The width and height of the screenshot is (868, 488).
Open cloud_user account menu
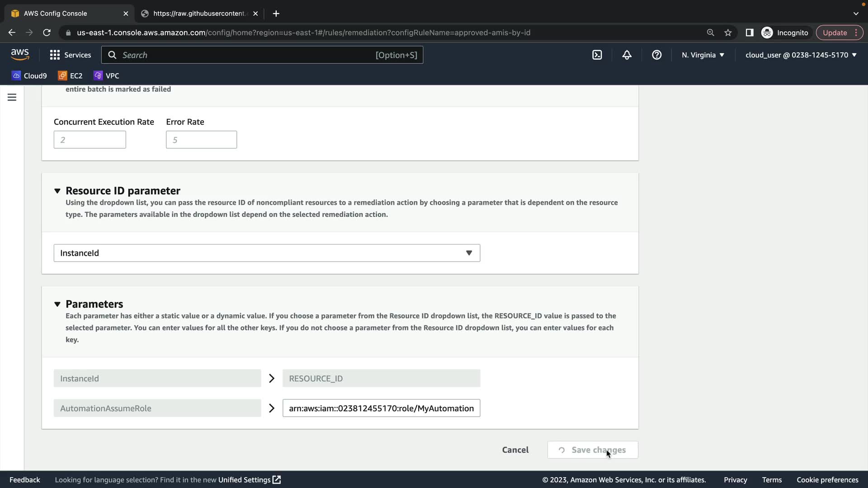[801, 55]
